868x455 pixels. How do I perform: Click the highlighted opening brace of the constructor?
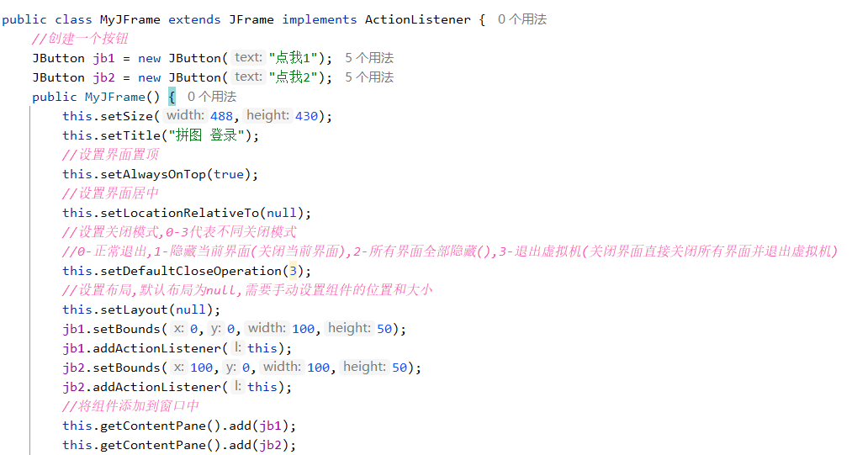172,97
